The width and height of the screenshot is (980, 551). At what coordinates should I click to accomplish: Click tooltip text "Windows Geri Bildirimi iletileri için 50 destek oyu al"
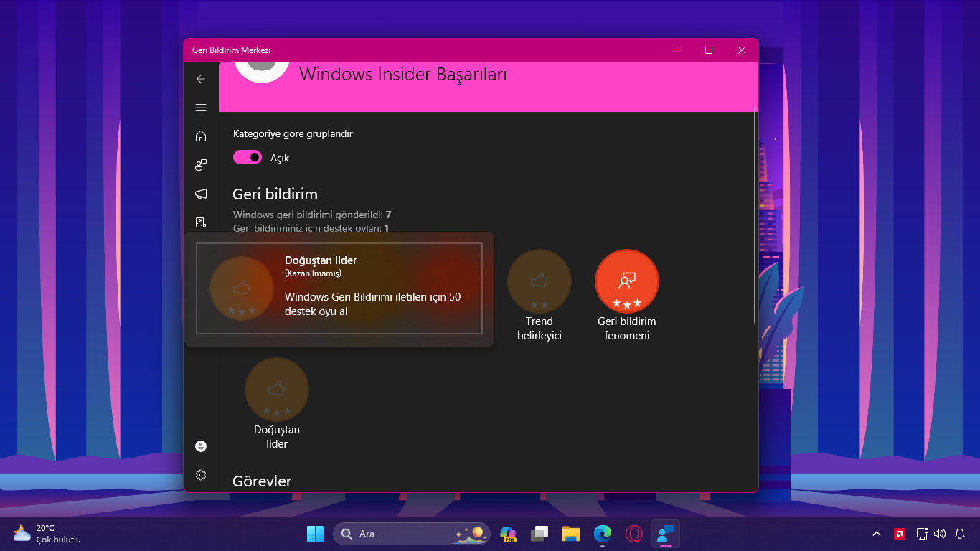tap(373, 304)
